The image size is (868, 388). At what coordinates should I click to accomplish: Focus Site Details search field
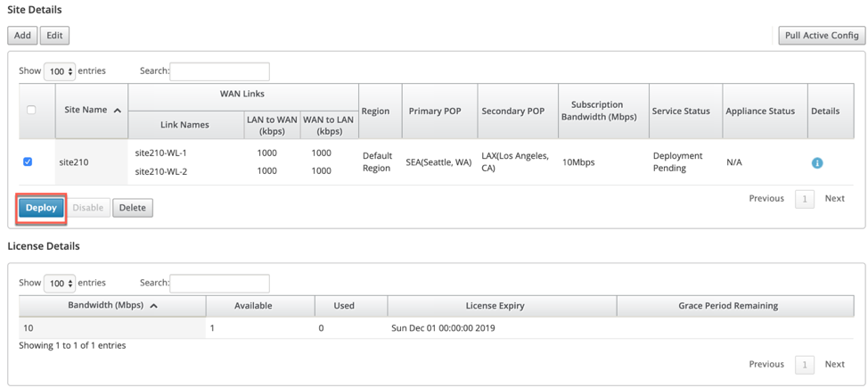[x=219, y=71]
